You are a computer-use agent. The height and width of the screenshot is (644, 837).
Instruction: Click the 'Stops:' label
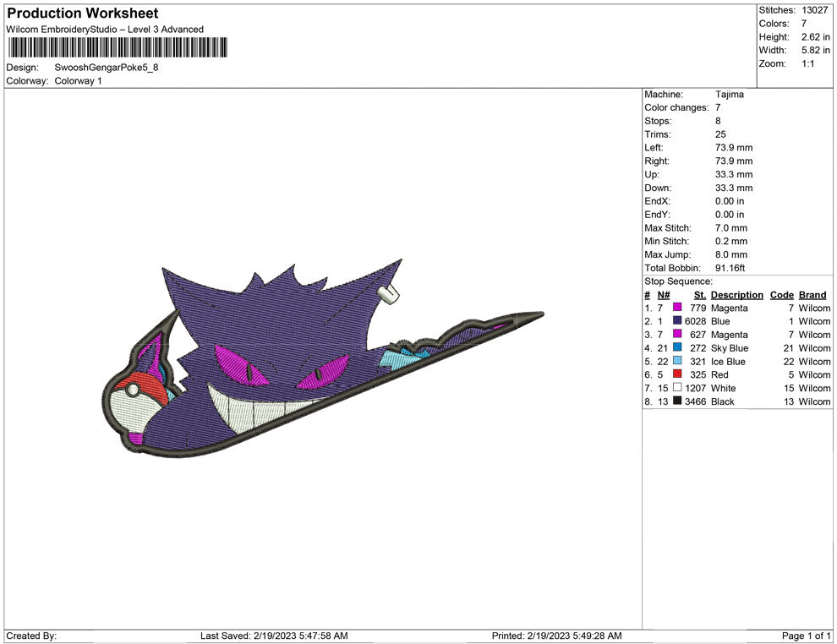[658, 121]
